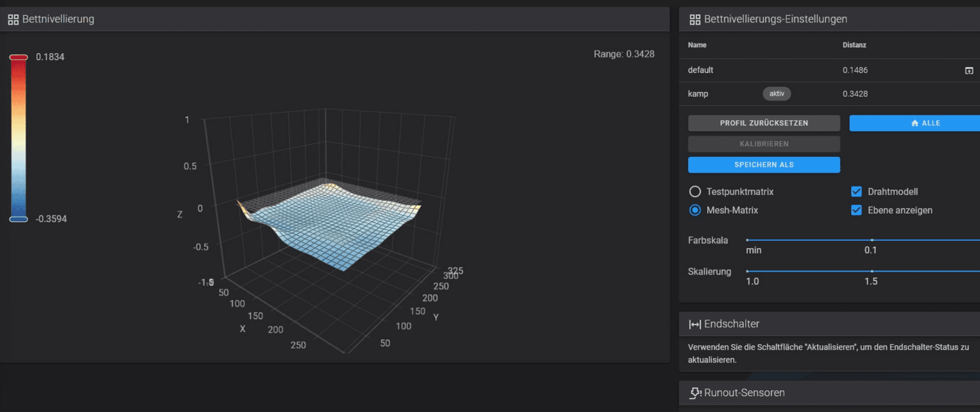Expand the Runout-Sensoren panel header

829,393
